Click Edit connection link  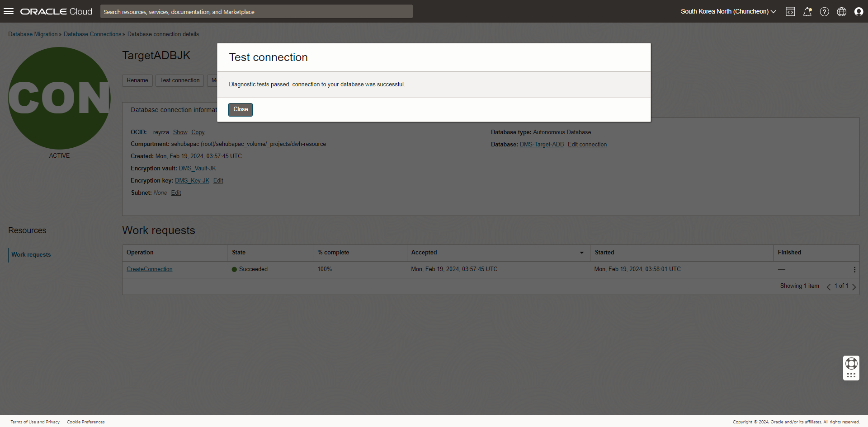click(x=587, y=145)
